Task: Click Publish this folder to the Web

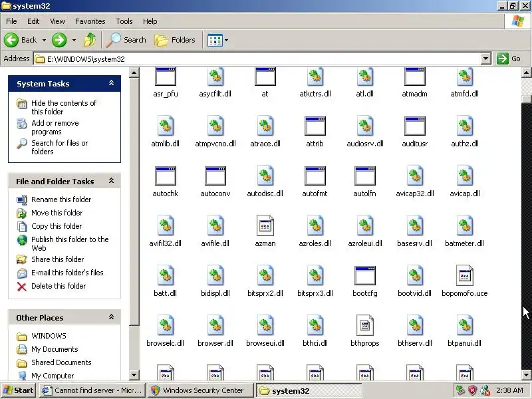Action: click(x=70, y=243)
